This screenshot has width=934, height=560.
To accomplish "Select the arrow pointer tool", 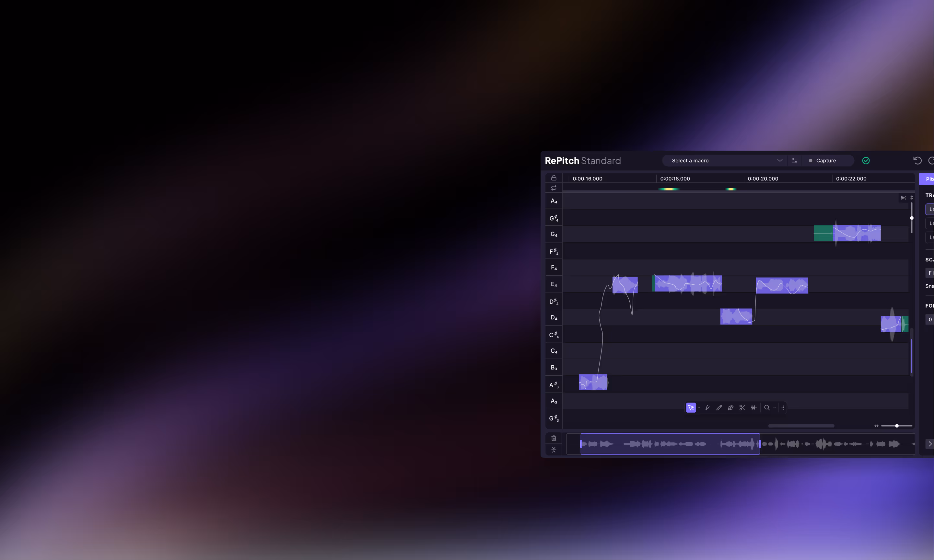I will coord(691,407).
